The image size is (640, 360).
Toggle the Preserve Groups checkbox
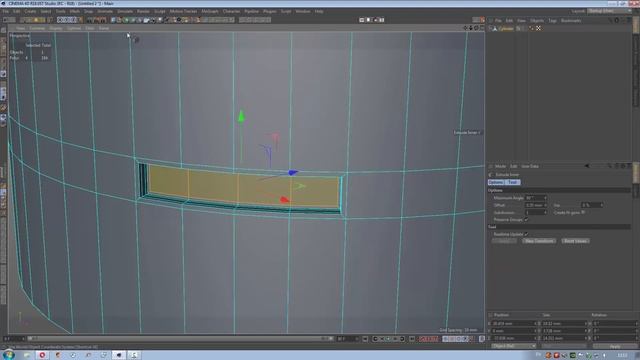[x=526, y=220]
